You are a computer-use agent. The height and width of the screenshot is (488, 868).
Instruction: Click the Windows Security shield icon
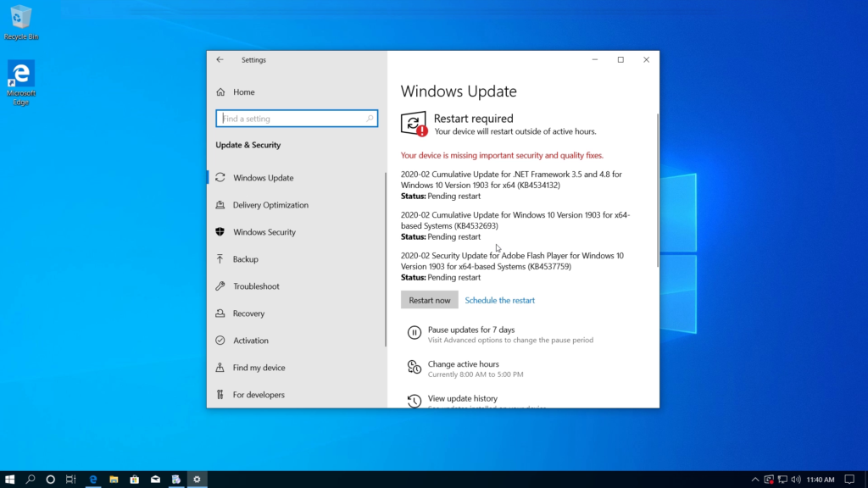[x=220, y=232]
